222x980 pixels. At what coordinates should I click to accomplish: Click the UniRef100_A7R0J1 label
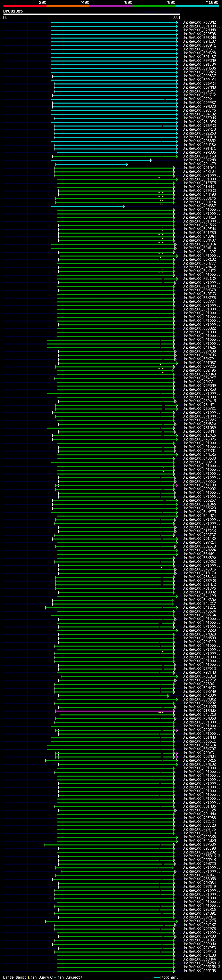click(x=199, y=99)
